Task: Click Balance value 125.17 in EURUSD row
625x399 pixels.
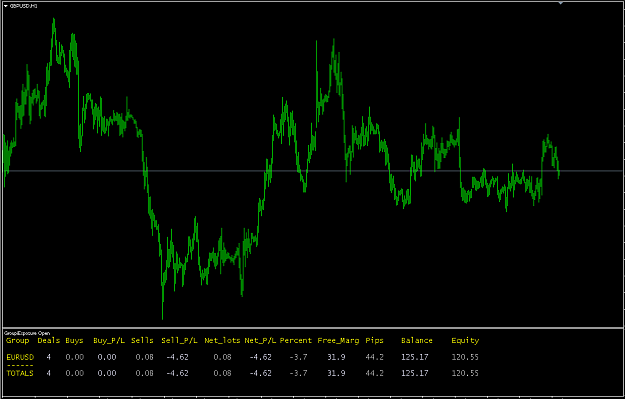Action: [x=415, y=357]
